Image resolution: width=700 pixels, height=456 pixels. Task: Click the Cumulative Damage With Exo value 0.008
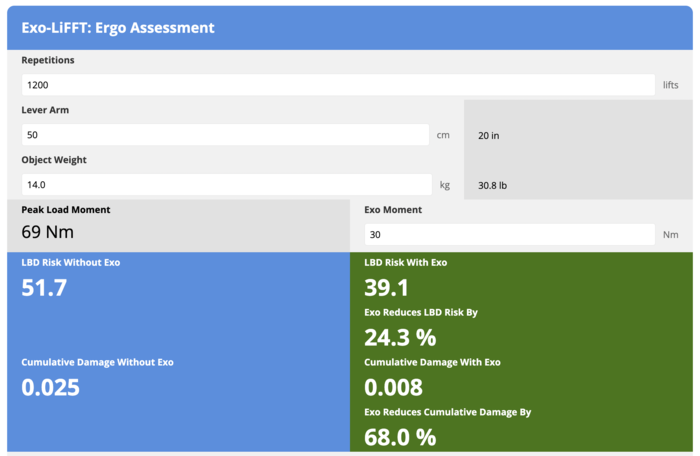click(393, 387)
